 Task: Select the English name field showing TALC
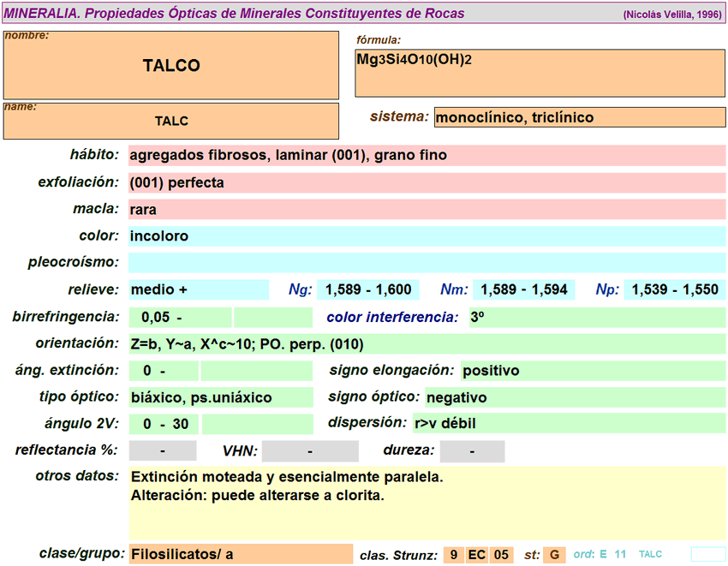coord(171,121)
